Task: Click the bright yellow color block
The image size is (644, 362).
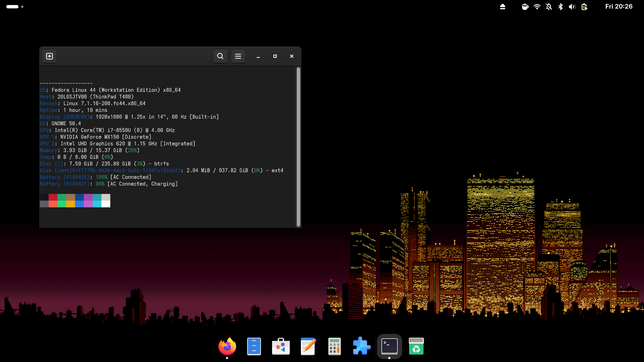Action: coord(70,204)
